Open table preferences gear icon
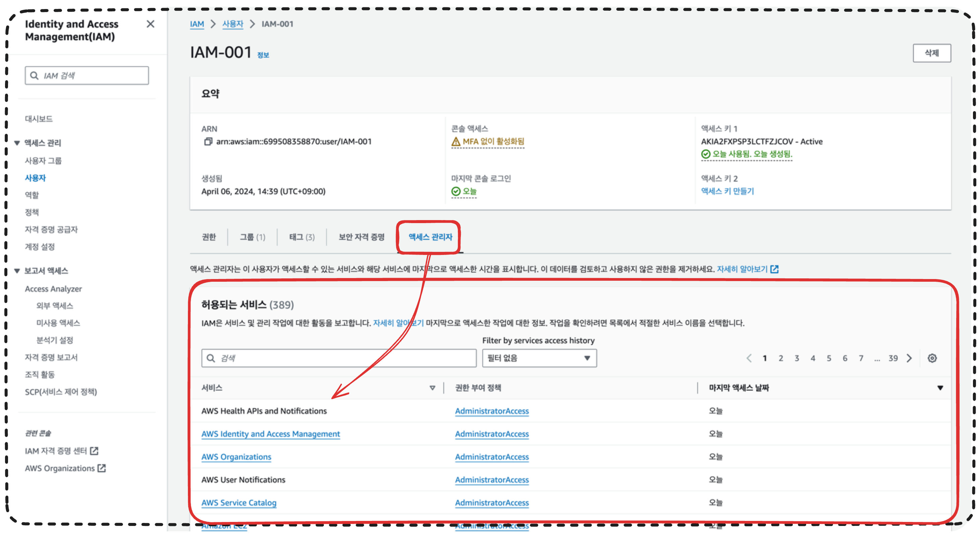980x538 pixels. [932, 358]
